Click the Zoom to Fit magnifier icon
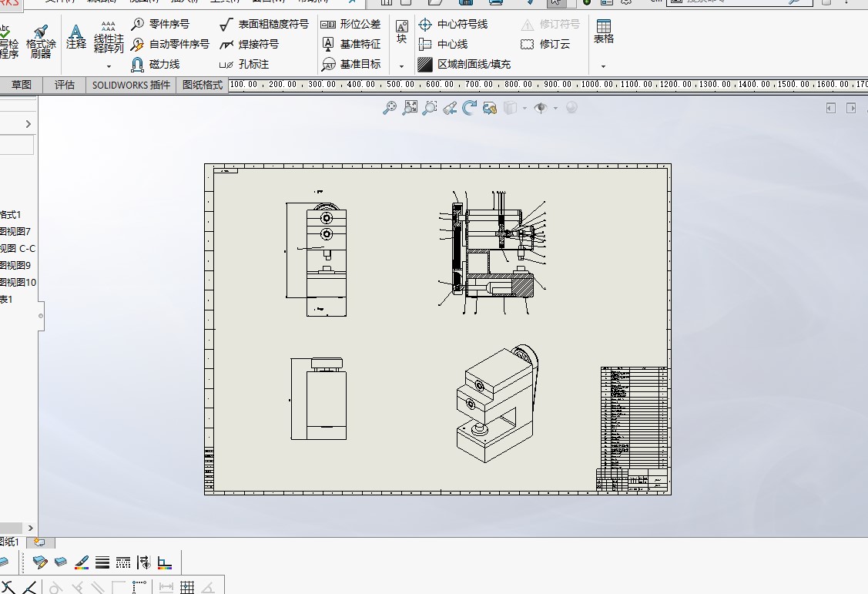This screenshot has height=594, width=868. (390, 107)
